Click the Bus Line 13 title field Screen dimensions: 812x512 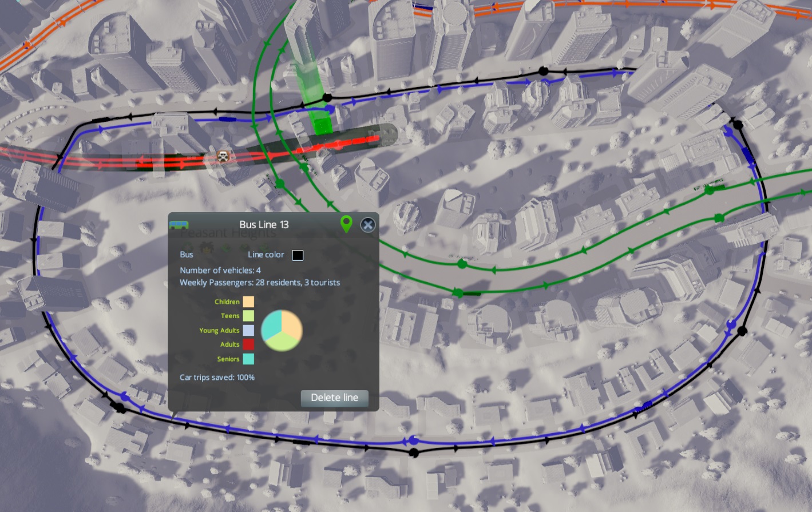264,225
